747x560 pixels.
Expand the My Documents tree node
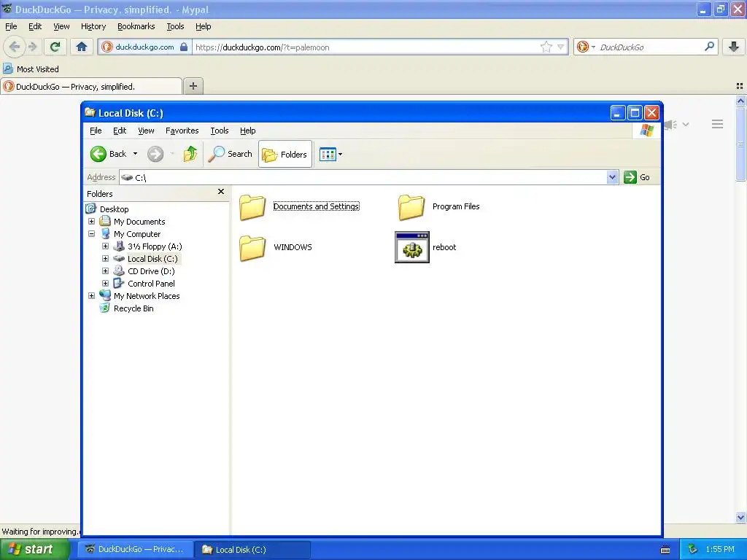pyautogui.click(x=91, y=222)
